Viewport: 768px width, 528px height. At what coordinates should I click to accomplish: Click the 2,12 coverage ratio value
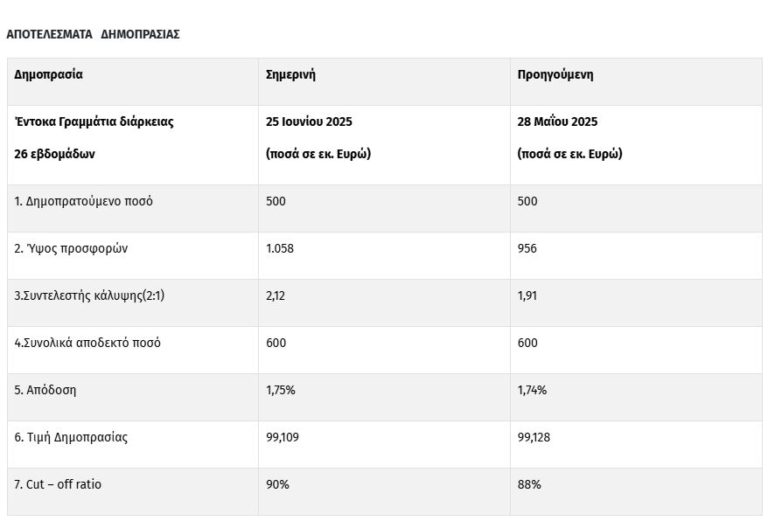pos(276,296)
